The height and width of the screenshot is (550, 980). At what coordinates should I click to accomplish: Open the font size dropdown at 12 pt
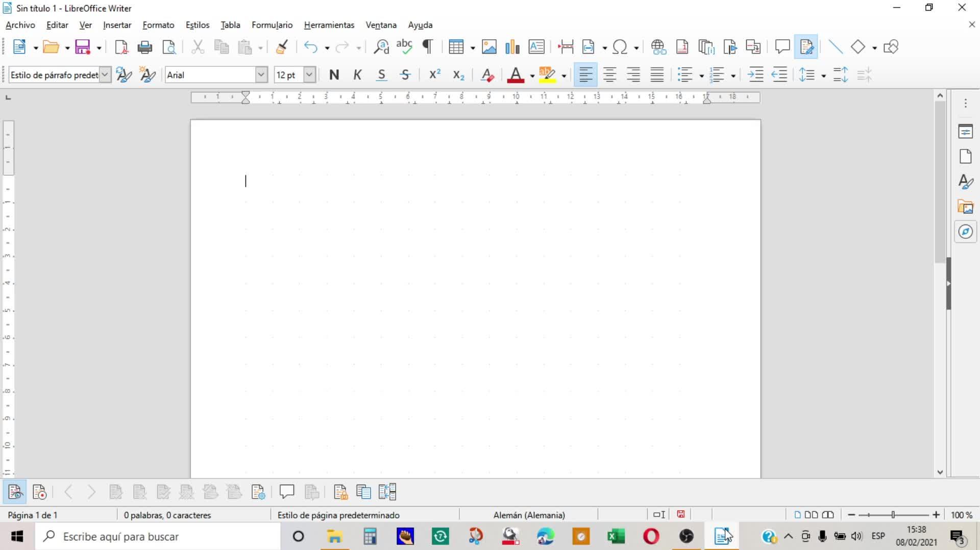(x=309, y=75)
